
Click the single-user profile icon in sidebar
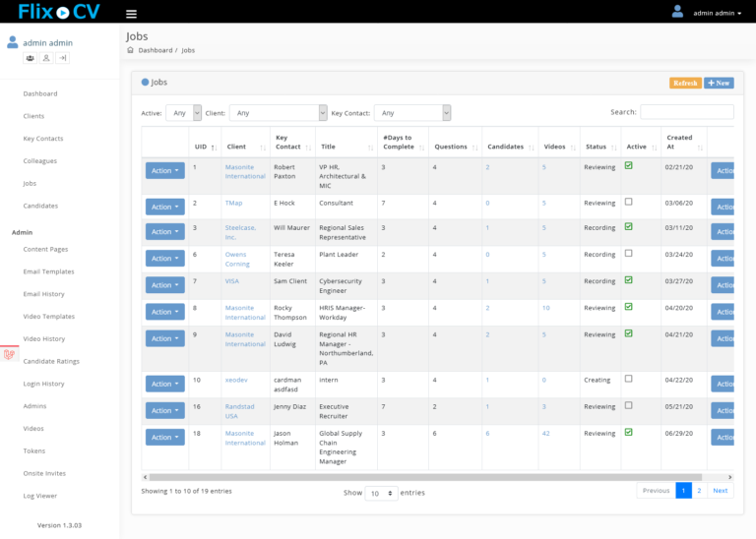tap(46, 58)
